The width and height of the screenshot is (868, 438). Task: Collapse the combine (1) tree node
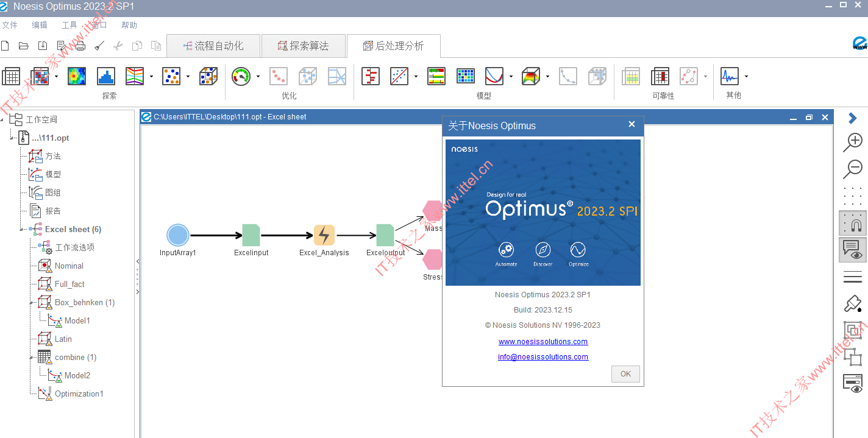pos(31,358)
